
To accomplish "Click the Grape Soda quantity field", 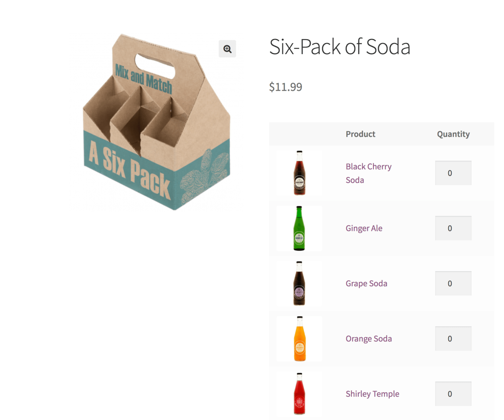I will [453, 283].
